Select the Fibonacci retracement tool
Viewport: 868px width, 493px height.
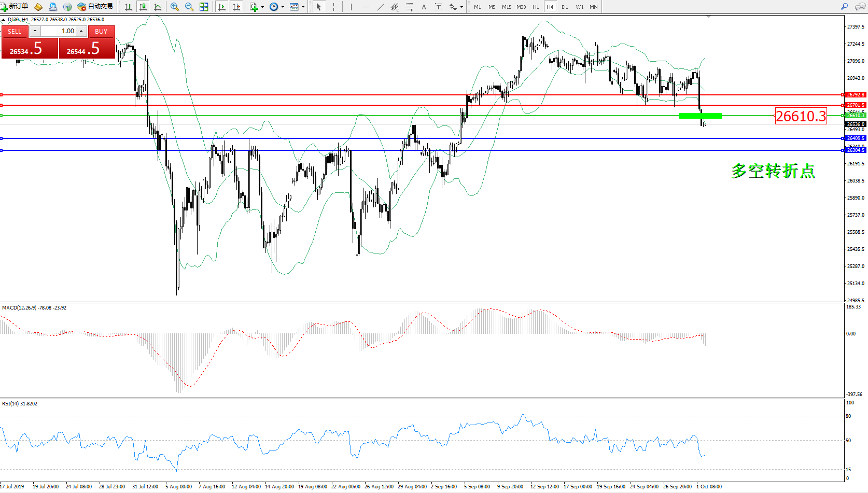tap(410, 7)
